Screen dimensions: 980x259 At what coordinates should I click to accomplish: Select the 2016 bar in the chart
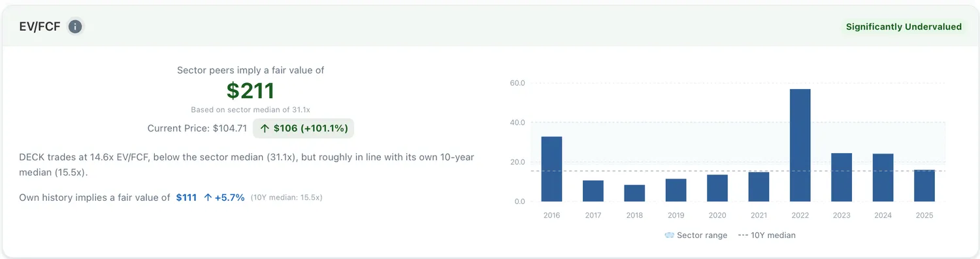tap(551, 169)
